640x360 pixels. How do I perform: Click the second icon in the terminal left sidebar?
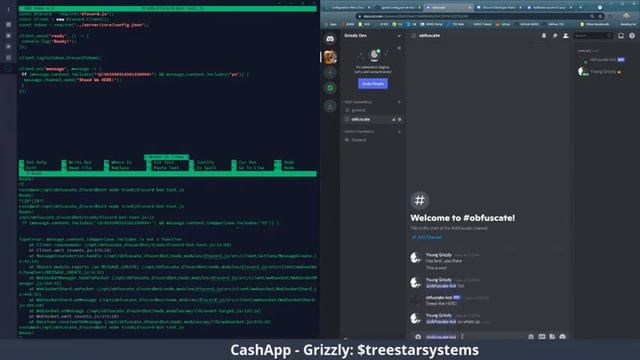9,24
